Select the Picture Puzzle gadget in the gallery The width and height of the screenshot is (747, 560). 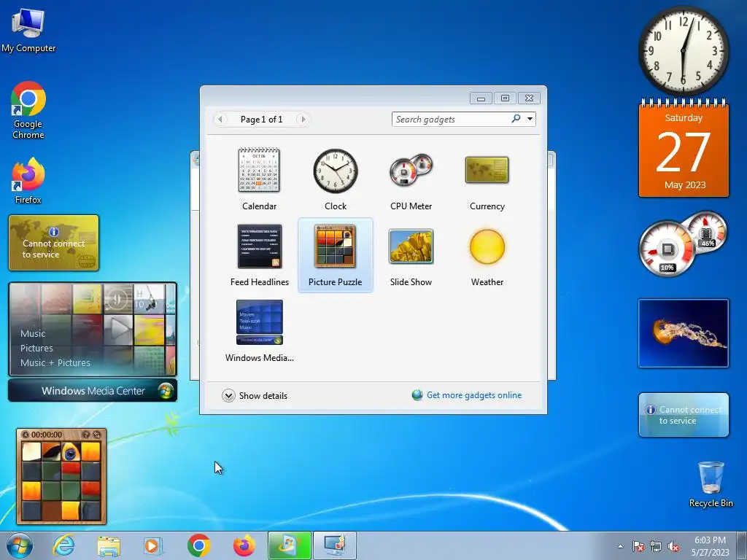point(336,254)
